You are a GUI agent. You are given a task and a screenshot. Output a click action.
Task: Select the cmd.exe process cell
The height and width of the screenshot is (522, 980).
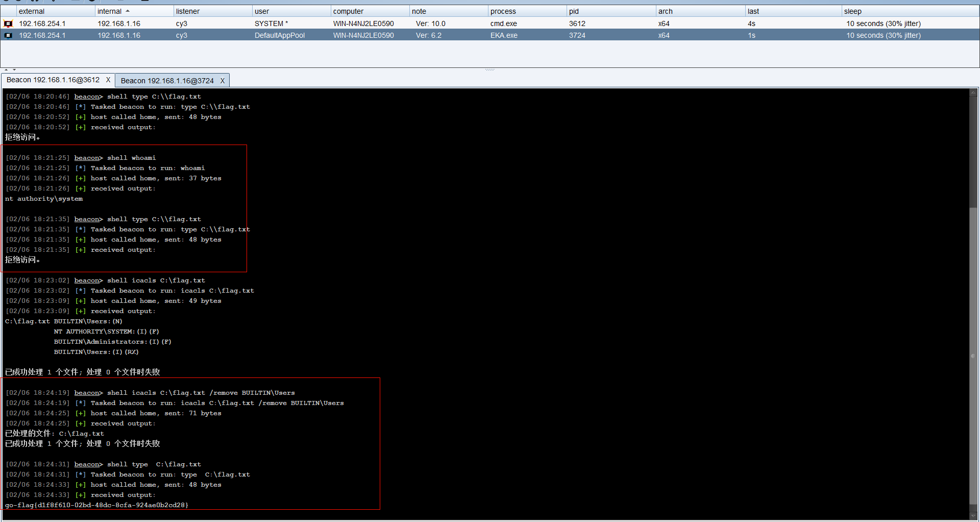[x=503, y=23]
